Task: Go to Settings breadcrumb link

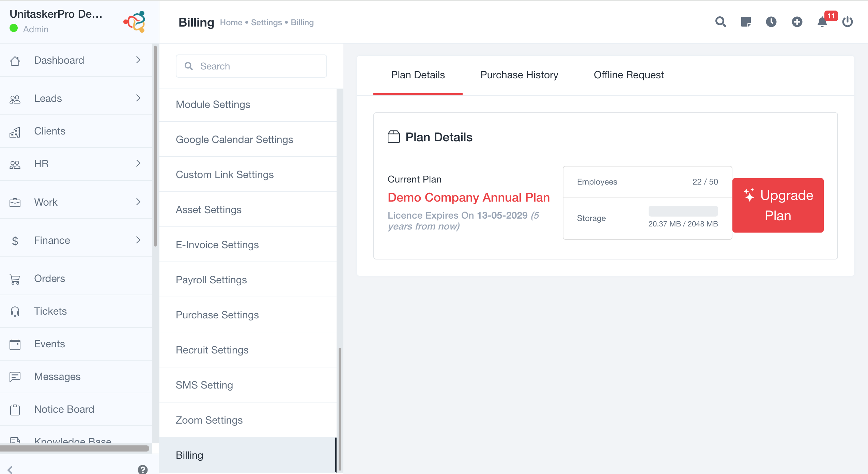Action: pos(266,22)
